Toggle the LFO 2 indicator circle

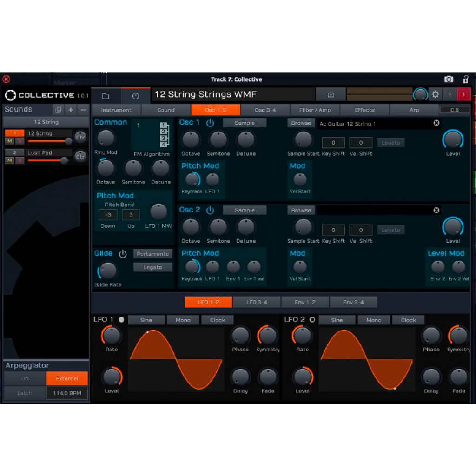312,320
